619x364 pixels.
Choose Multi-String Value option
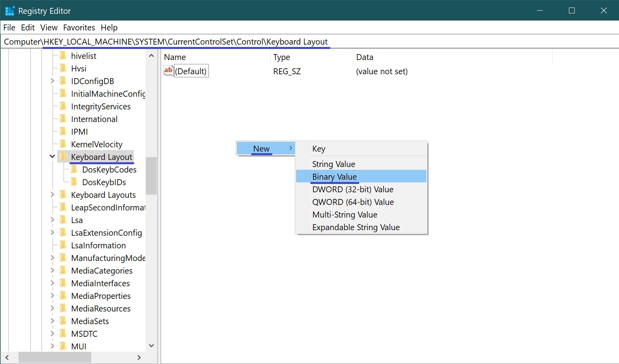(x=361, y=214)
